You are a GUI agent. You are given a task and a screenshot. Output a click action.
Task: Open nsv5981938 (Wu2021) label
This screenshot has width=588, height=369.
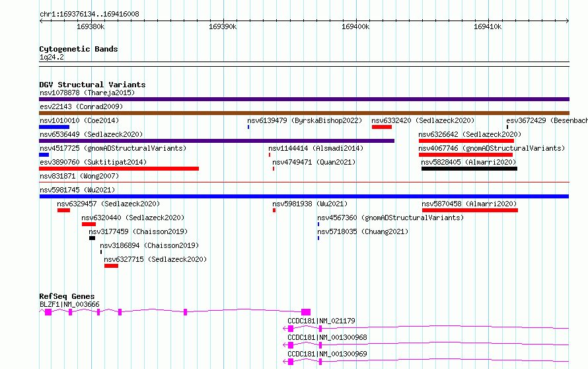(x=310, y=204)
